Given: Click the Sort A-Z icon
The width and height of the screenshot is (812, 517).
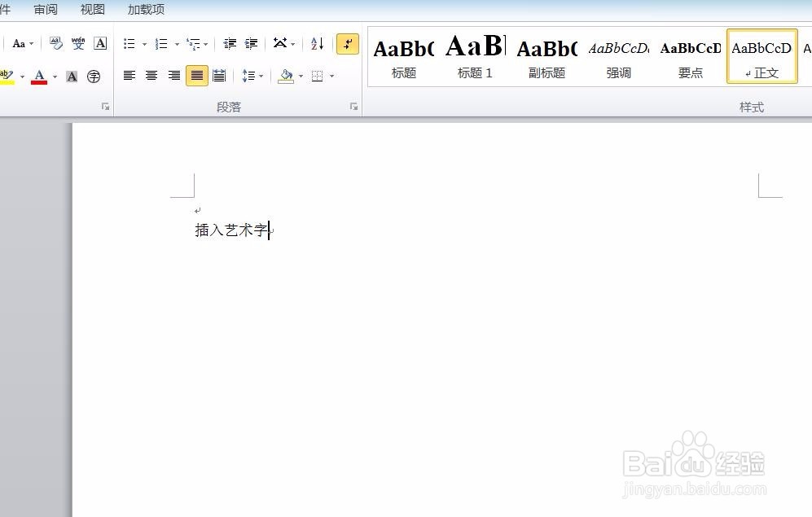Looking at the screenshot, I should click(317, 43).
